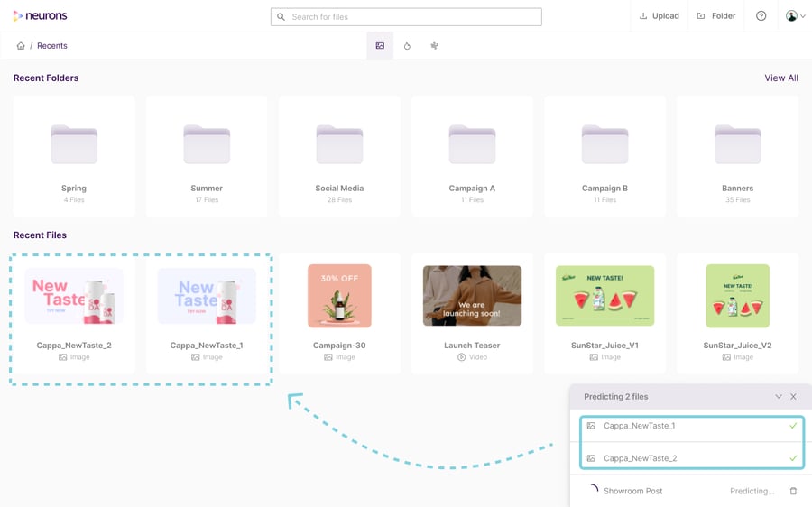812x507 pixels.
Task: Collapse the Predicting 2 files panel
Action: [x=779, y=397]
